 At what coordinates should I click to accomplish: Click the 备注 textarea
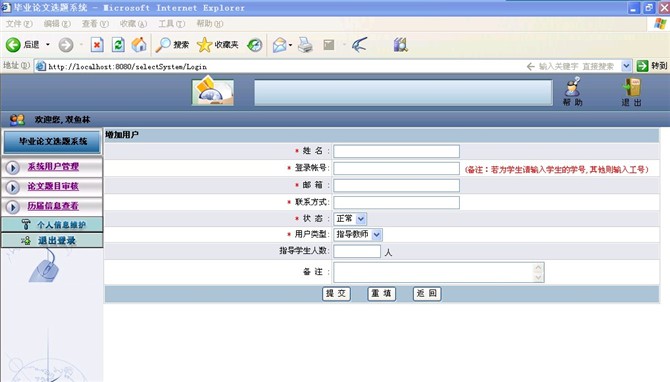(x=439, y=272)
